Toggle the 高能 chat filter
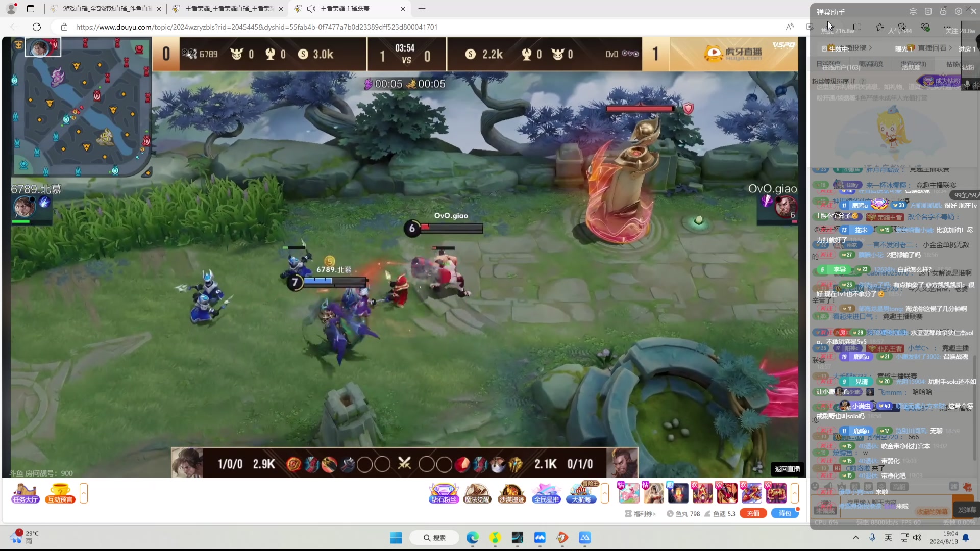Image resolution: width=980 pixels, height=551 pixels. (x=899, y=487)
